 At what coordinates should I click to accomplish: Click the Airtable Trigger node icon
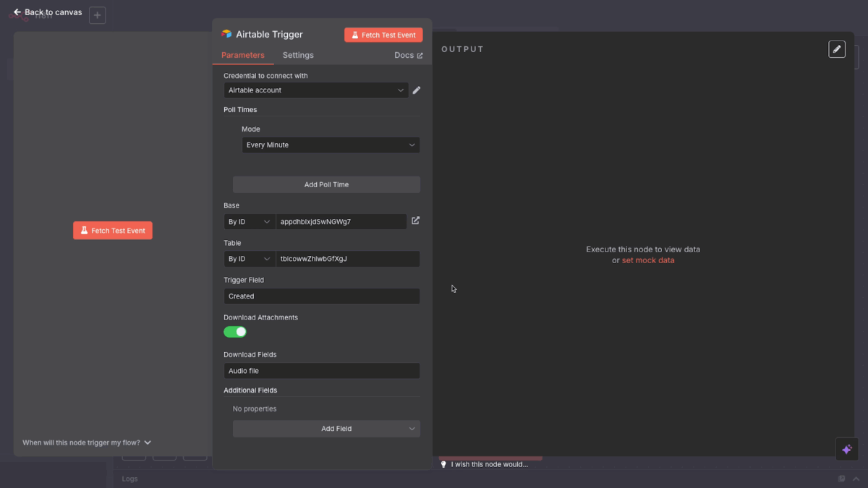coord(226,34)
